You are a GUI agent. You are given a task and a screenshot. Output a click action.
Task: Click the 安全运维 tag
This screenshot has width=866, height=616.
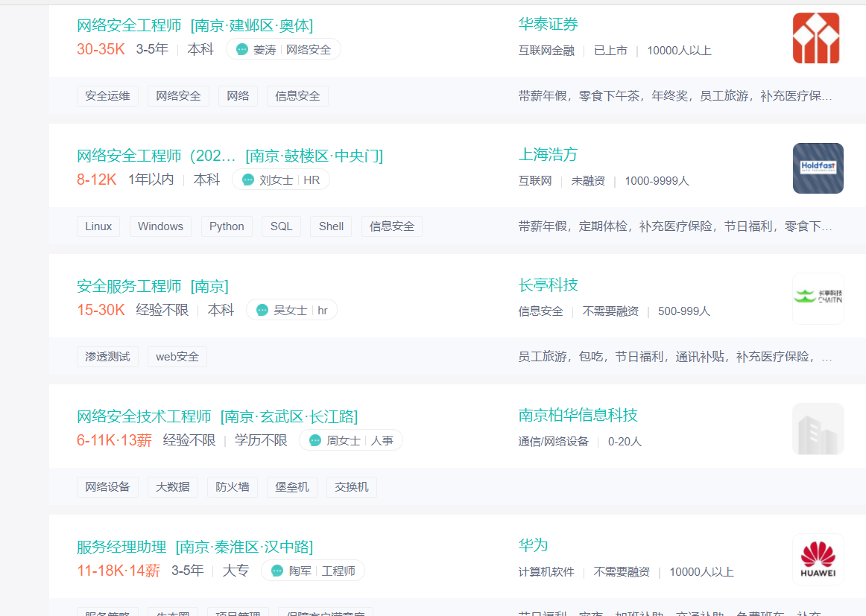tap(108, 96)
